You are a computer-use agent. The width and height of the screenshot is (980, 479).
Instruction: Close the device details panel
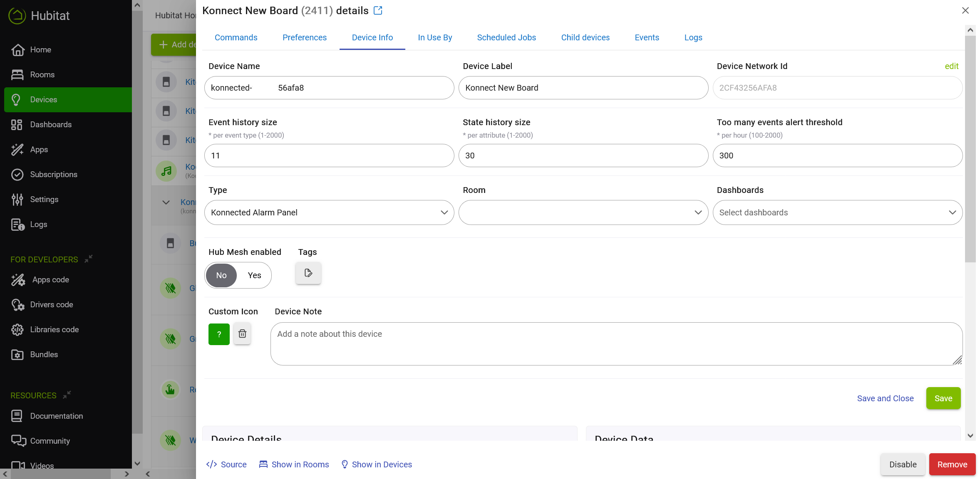pos(965,10)
